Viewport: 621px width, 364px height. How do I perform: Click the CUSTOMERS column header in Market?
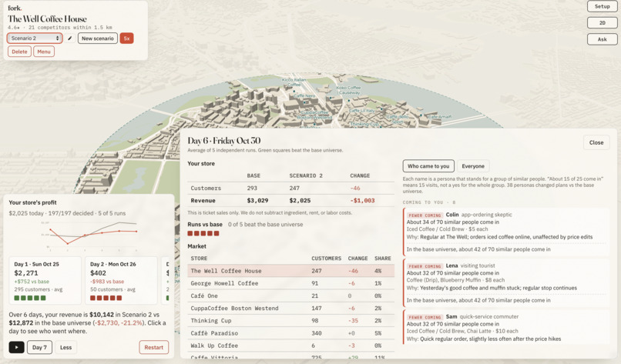point(326,259)
